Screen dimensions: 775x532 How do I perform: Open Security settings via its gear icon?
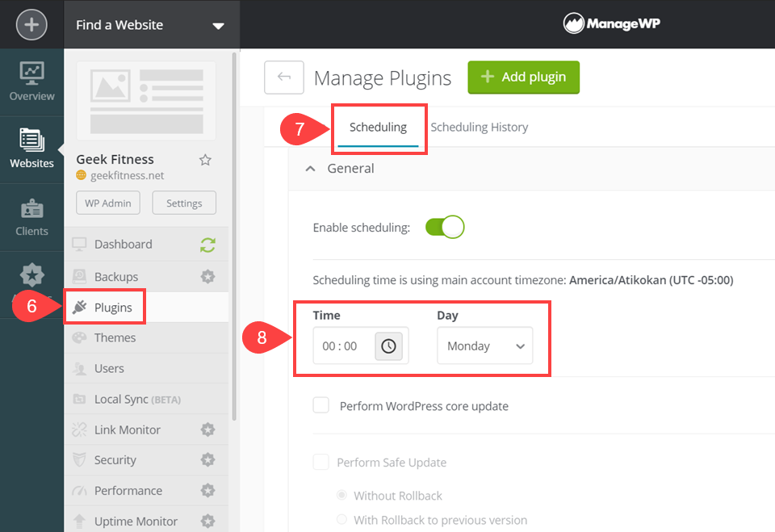pos(207,460)
